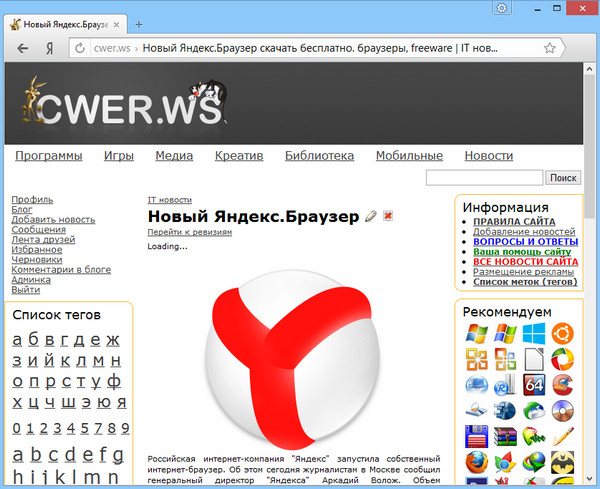Screen dimensions: 600x489
Task: Click the Windows 8 logo in Рекомендуем
Action: (x=534, y=334)
